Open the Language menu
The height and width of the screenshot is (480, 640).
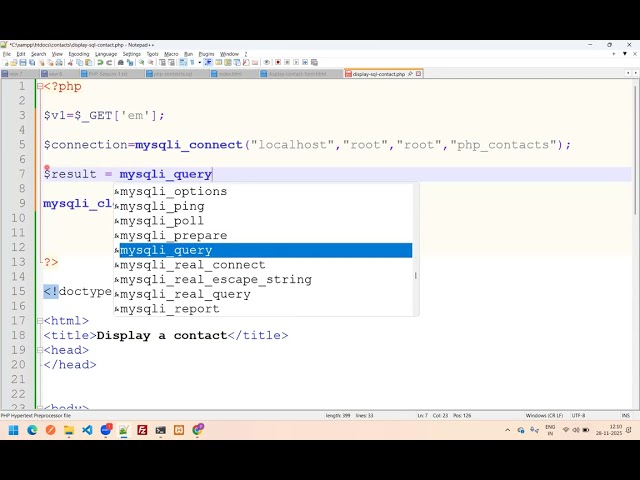[x=106, y=54]
